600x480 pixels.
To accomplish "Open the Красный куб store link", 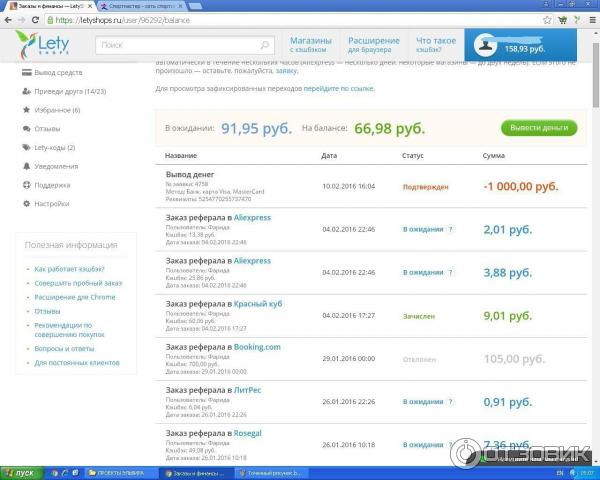I will click(258, 304).
